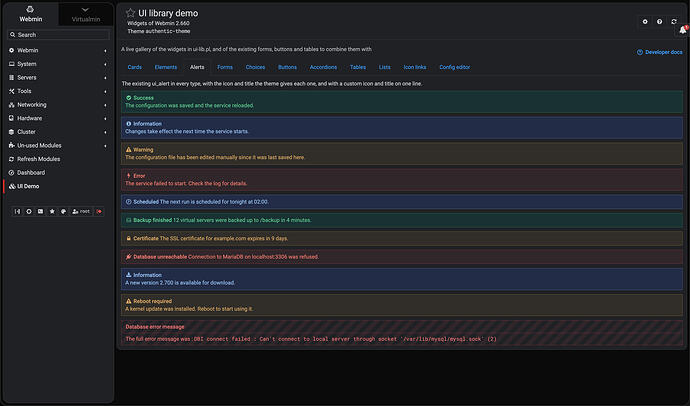The width and height of the screenshot is (690, 406).
Task: Click the Un-used Modules puzzle icon
Action: [x=11, y=145]
